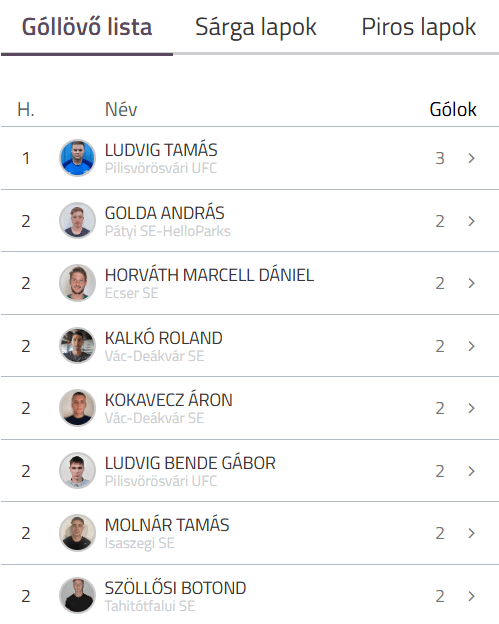The height and width of the screenshot is (624, 499).
Task: Open Ludvig Tamás player avatar
Action: [x=77, y=158]
